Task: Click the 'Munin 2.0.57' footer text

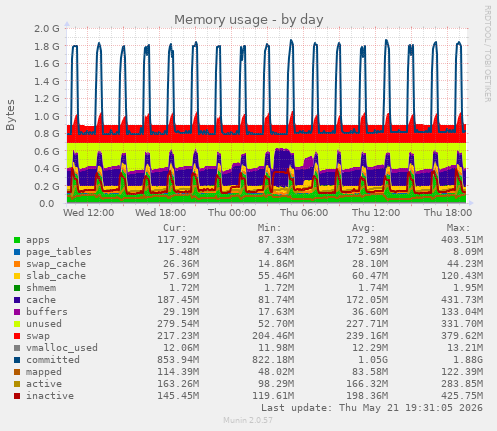Action: pyautogui.click(x=248, y=420)
